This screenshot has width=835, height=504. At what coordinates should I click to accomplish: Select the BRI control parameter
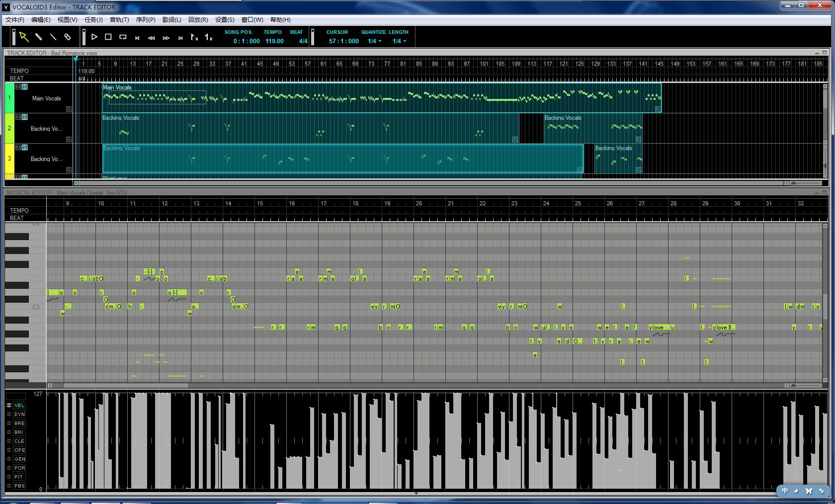[x=19, y=432]
